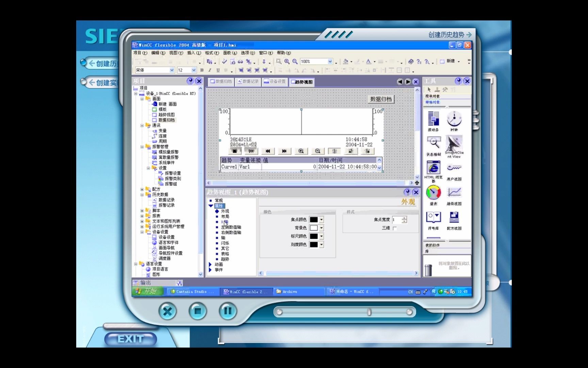
Task: Switch to the 设备设置 tab
Action: [x=275, y=82]
